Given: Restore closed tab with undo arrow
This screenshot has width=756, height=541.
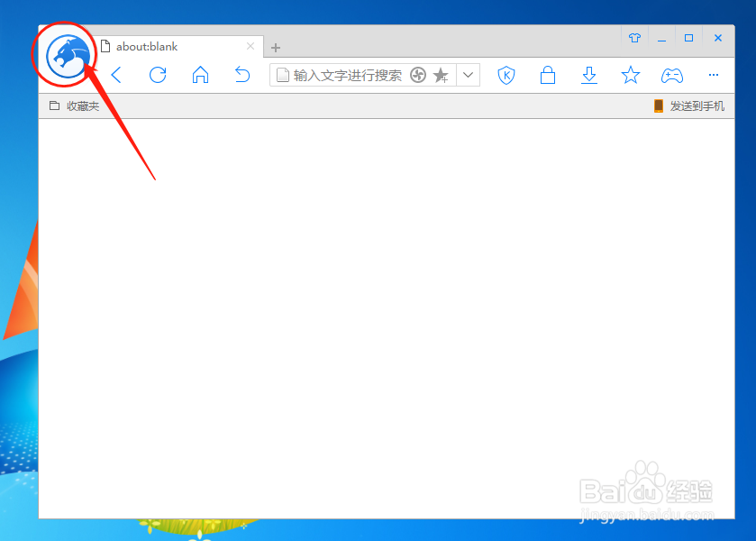Looking at the screenshot, I should pyautogui.click(x=242, y=75).
